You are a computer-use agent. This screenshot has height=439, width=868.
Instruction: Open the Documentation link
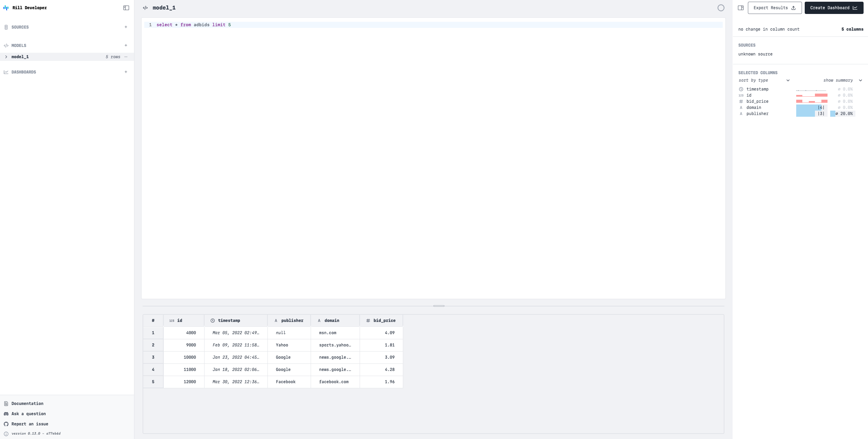[x=27, y=404]
